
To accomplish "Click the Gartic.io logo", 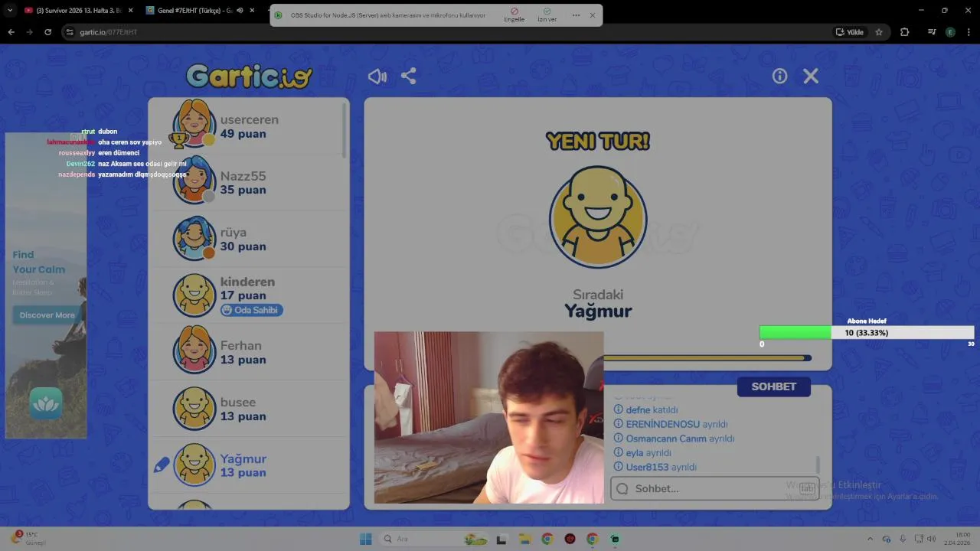I will [x=249, y=76].
